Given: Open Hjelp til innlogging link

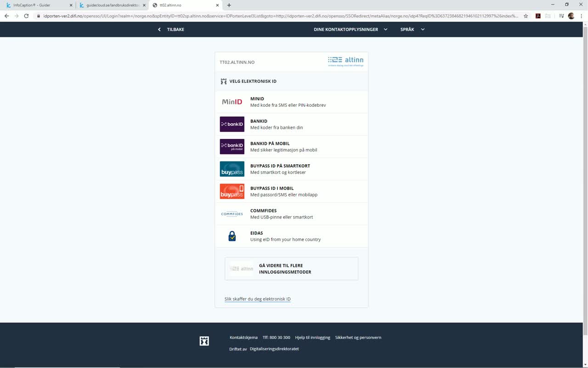Looking at the screenshot, I should click(312, 338).
